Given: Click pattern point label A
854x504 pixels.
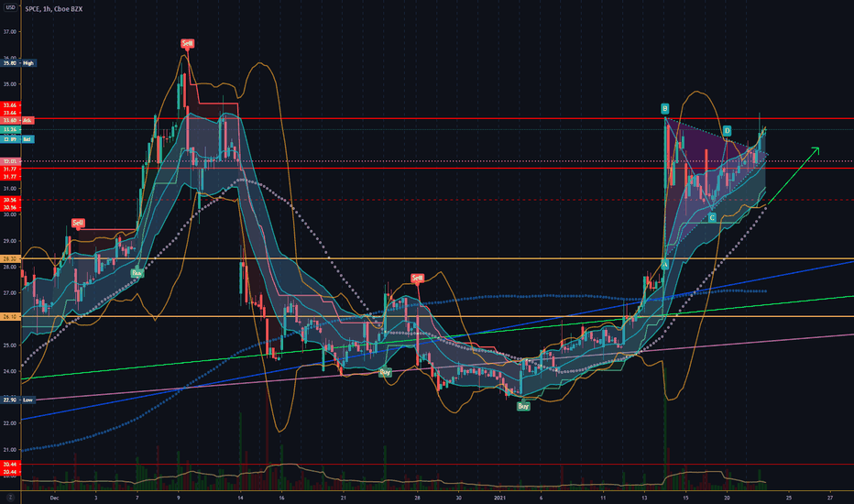Looking at the screenshot, I should coord(664,264).
